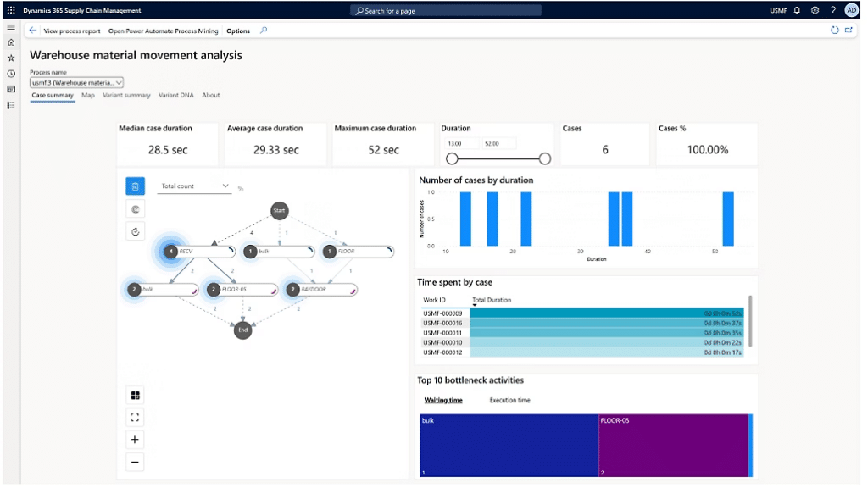This screenshot has height=488, width=868.
Task: Click View process report button
Action: tap(72, 30)
